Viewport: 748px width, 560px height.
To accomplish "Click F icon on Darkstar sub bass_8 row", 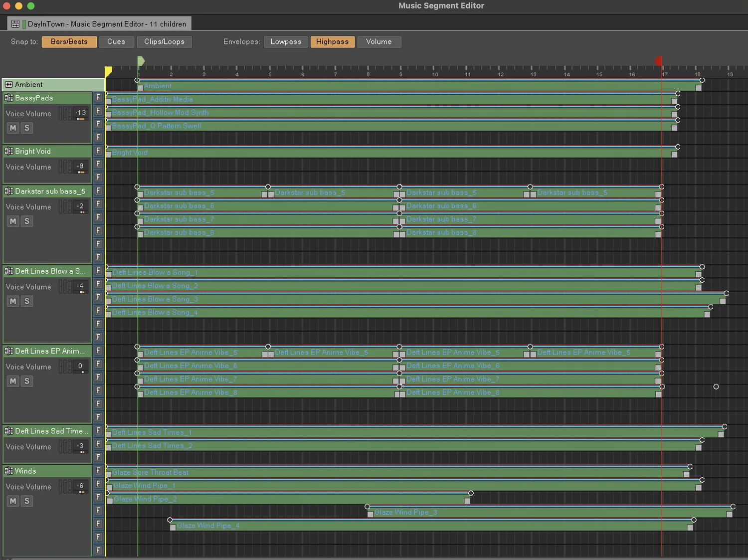I will pyautogui.click(x=98, y=230).
